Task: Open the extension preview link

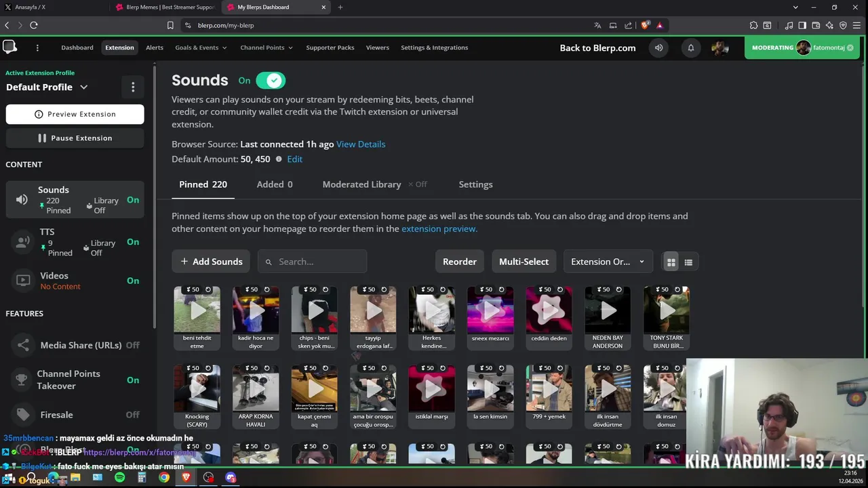Action: (x=439, y=229)
